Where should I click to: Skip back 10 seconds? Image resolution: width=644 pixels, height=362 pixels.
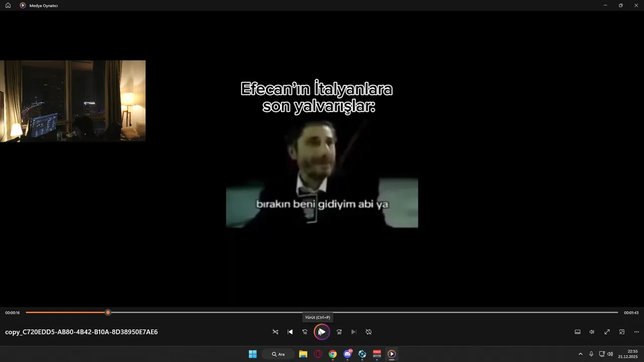[304, 332]
